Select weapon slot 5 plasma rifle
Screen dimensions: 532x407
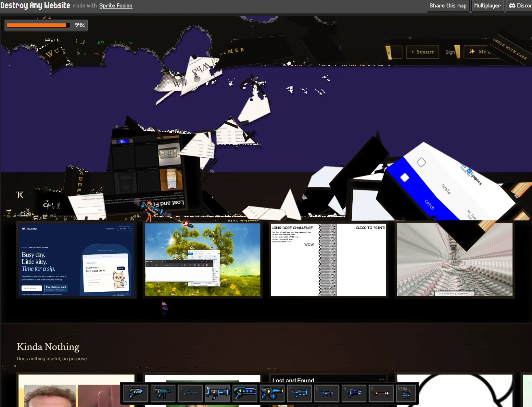pyautogui.click(x=245, y=393)
